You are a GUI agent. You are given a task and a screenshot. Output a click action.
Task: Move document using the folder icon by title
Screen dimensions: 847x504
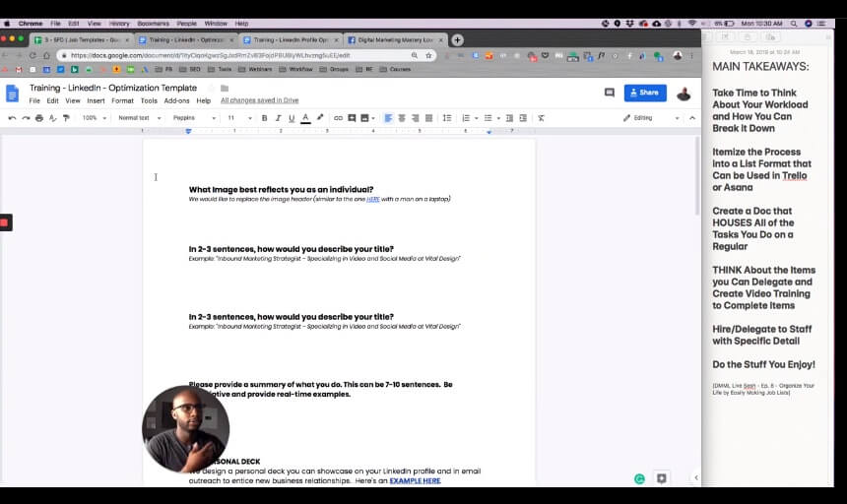(x=225, y=88)
